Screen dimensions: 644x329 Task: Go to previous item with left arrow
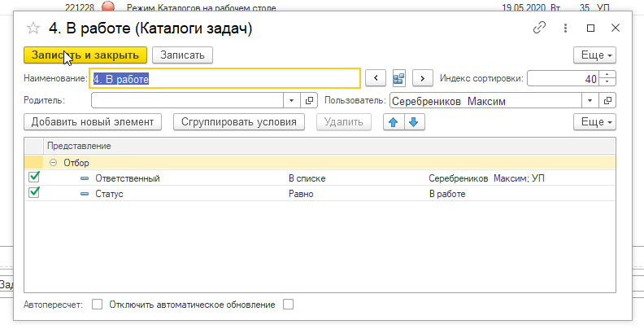coord(375,79)
